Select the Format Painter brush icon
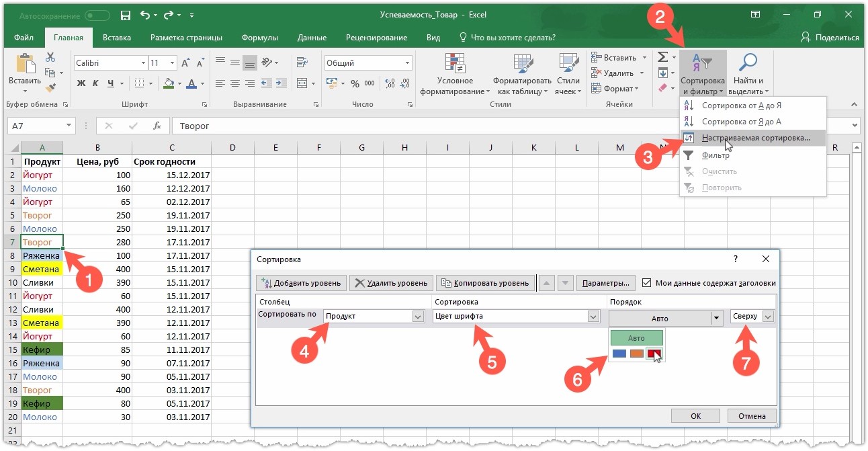The height and width of the screenshot is (451, 868). click(50, 87)
